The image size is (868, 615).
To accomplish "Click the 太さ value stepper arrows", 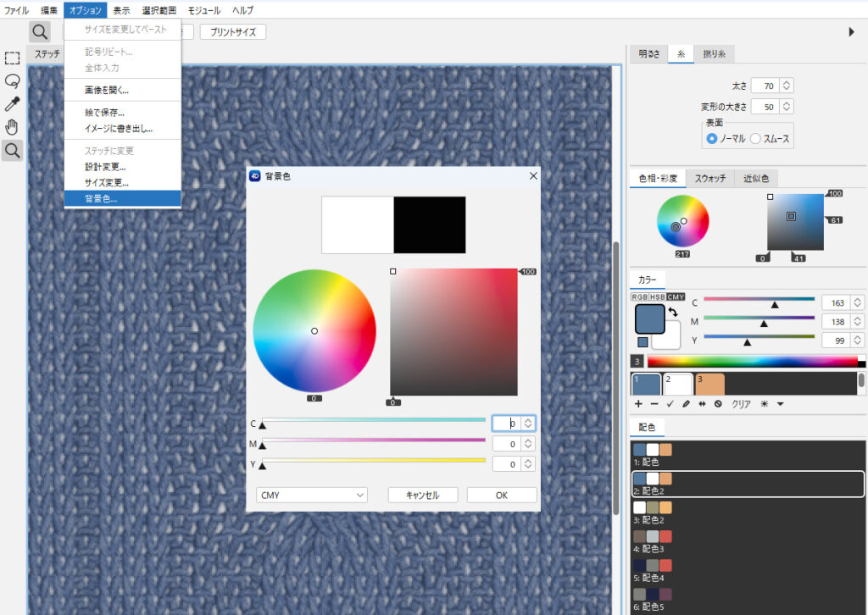I will [x=786, y=86].
